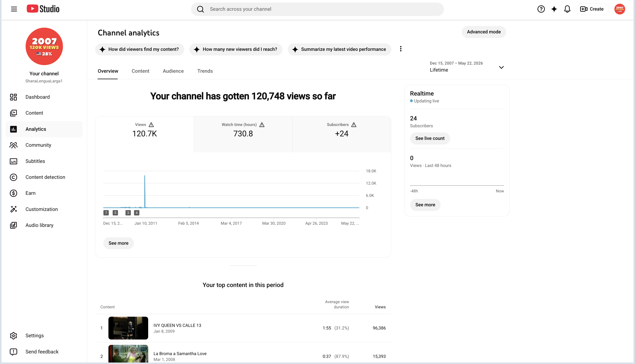Click the Advanced mode button
635x364 pixels.
(x=484, y=32)
